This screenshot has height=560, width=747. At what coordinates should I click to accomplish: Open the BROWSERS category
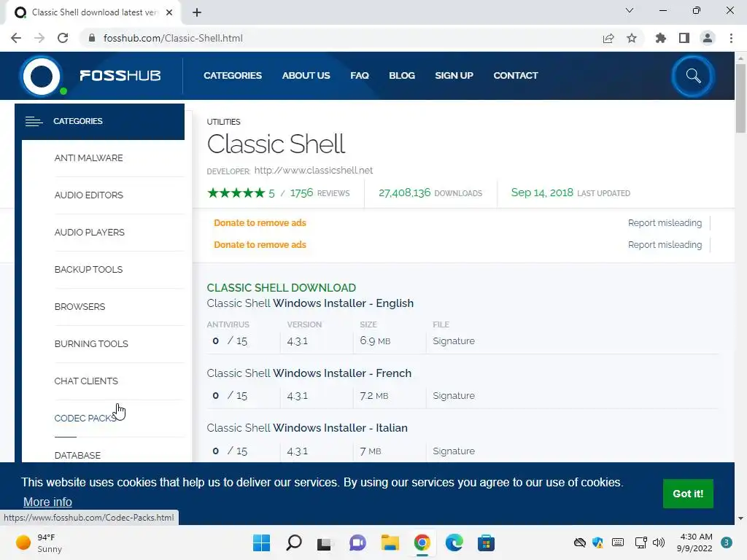[80, 307]
